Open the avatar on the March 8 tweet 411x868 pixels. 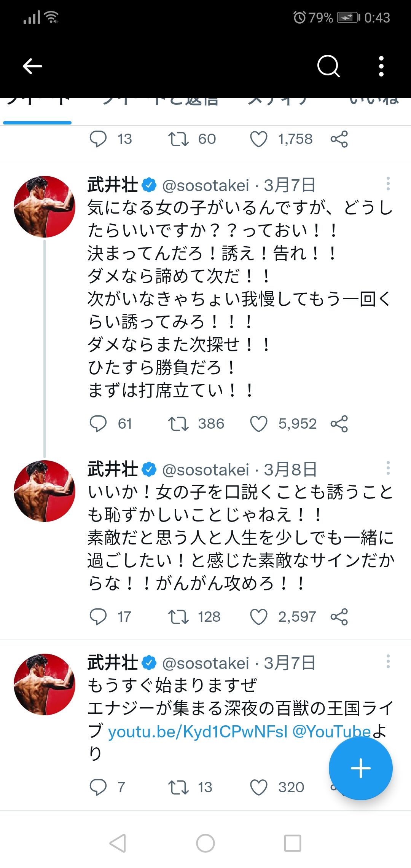tap(45, 491)
